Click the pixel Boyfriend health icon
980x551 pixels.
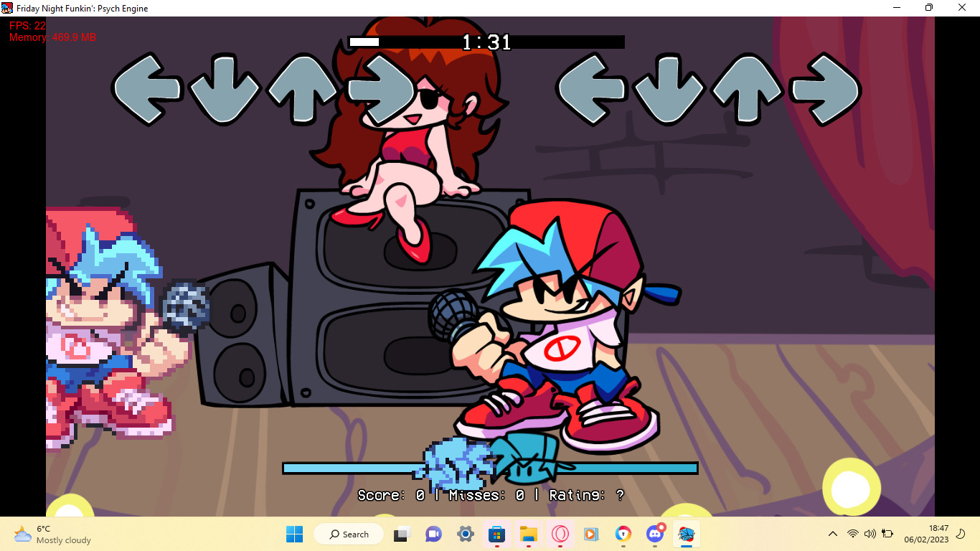point(453,466)
